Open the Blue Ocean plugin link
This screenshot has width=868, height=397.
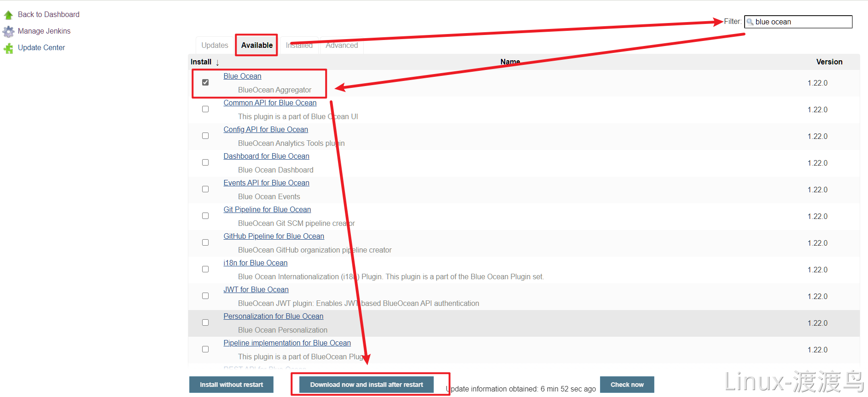tap(242, 76)
